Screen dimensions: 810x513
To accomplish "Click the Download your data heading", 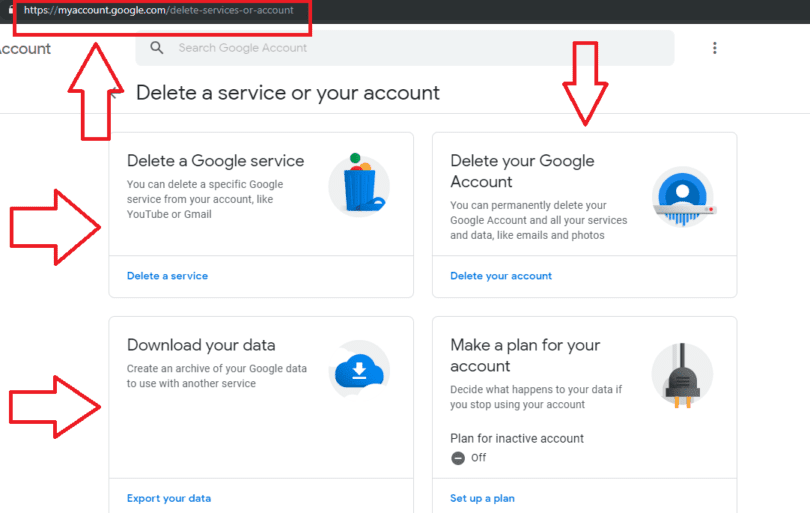I will 201,345.
